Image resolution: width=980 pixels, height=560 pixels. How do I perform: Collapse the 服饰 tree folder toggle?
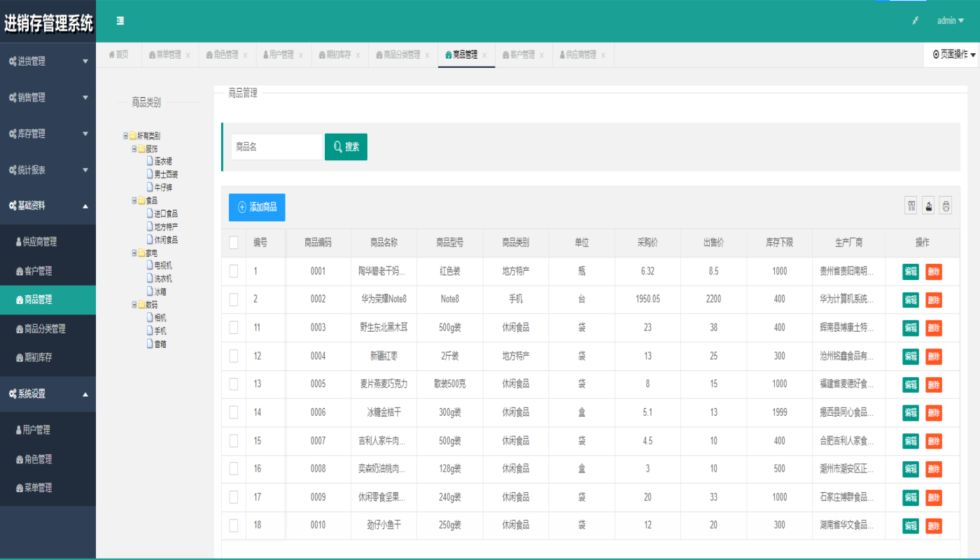pos(134,149)
